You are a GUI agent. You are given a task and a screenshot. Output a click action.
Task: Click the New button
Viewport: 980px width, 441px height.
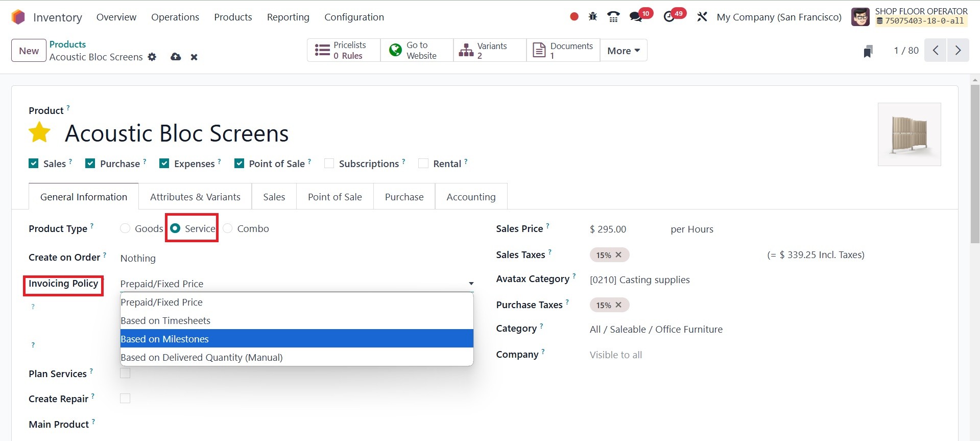tap(29, 51)
